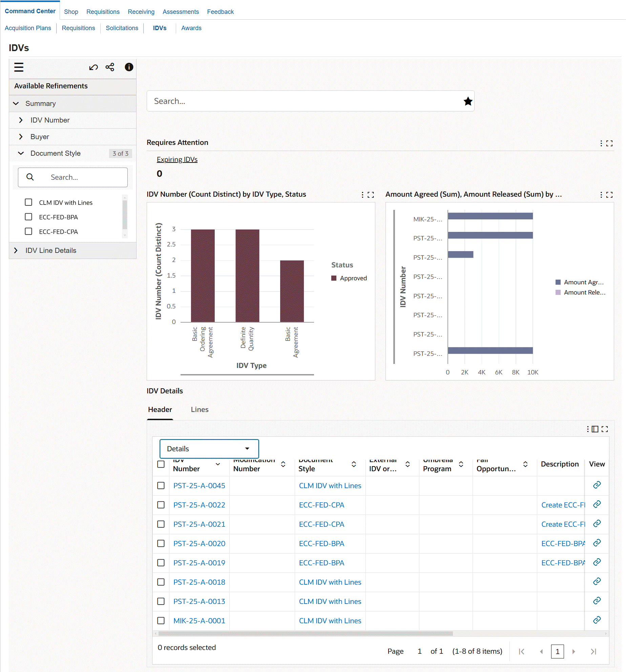Open Amount Agreed chart options menu dots
The width and height of the screenshot is (626, 672).
(x=601, y=195)
